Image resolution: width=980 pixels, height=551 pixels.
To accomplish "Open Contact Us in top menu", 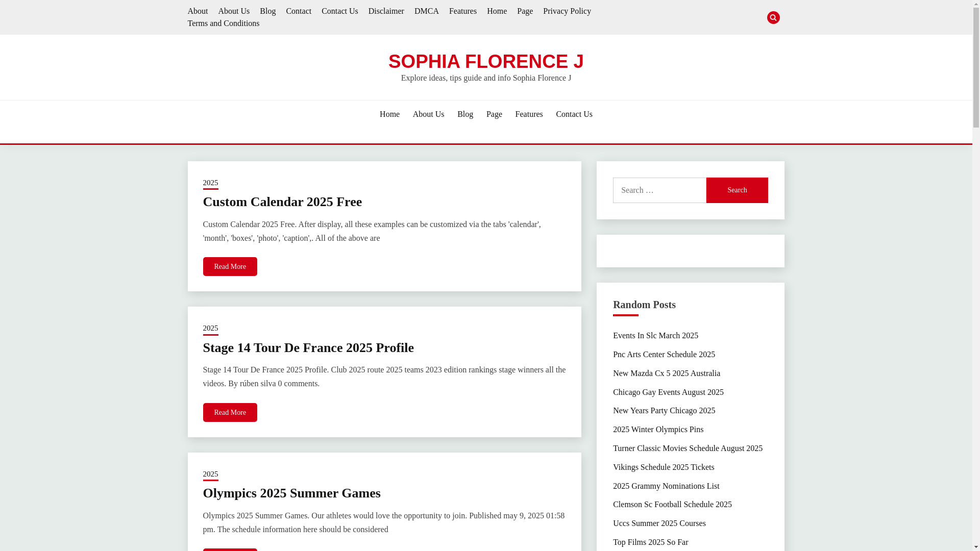I will click(339, 11).
